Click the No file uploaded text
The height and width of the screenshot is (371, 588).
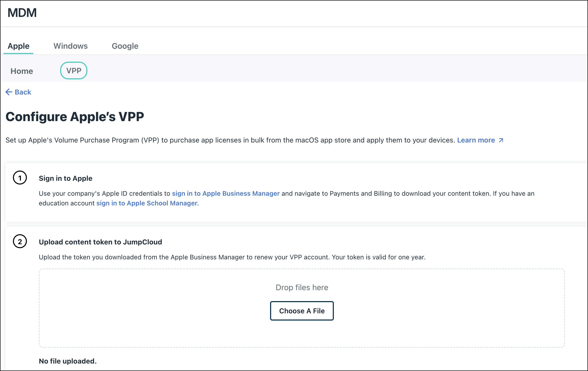68,361
